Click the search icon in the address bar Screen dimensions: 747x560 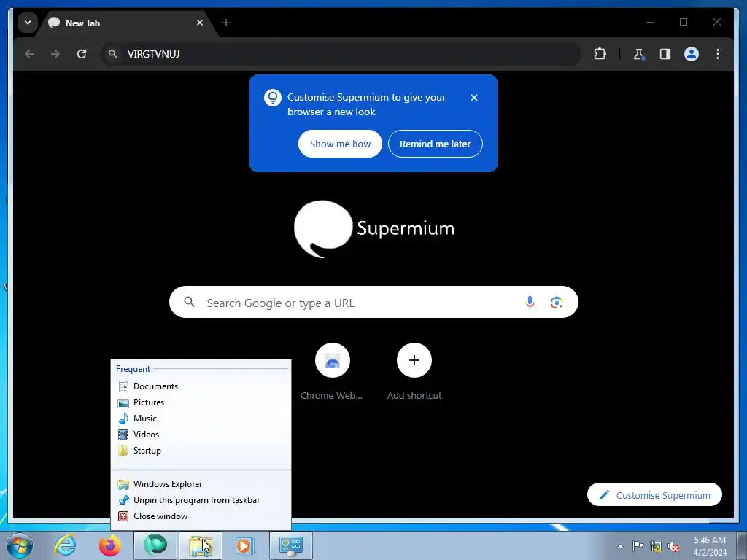[113, 54]
